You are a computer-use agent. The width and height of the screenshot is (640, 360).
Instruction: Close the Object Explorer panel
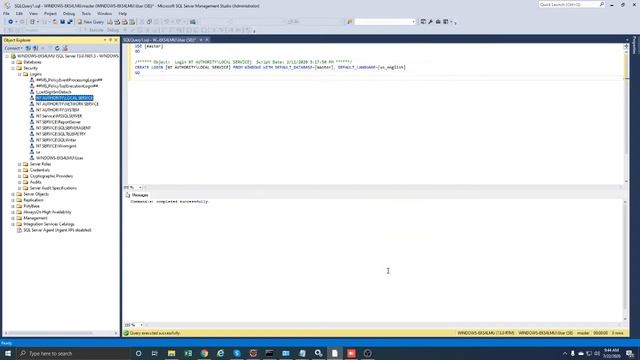(x=116, y=40)
